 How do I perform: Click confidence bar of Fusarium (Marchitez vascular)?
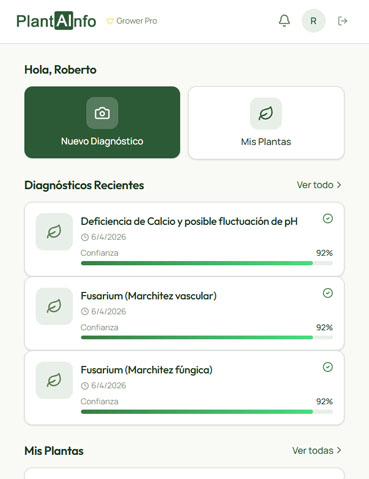[x=207, y=337]
